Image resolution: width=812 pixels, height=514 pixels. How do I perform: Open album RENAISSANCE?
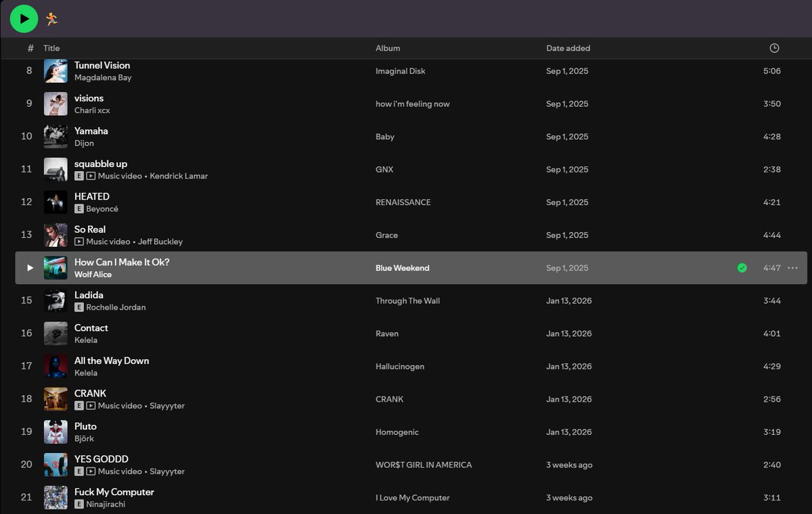tap(403, 202)
